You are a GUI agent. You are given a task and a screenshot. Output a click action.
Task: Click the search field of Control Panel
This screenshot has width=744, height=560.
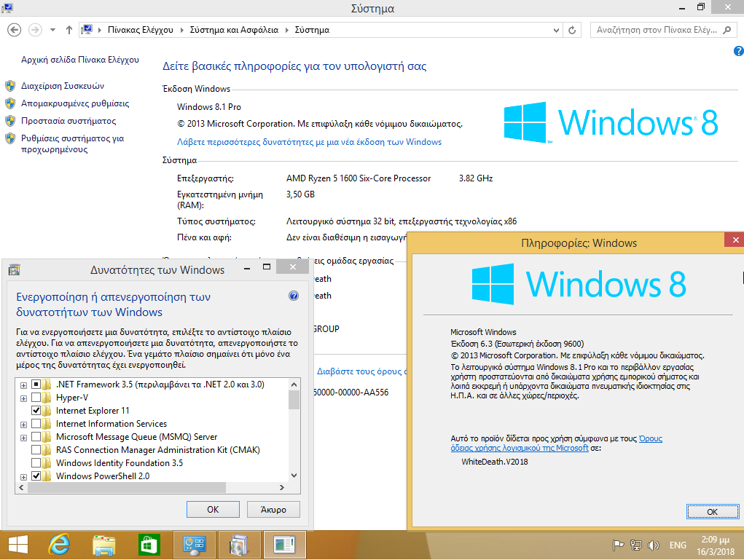click(657, 30)
